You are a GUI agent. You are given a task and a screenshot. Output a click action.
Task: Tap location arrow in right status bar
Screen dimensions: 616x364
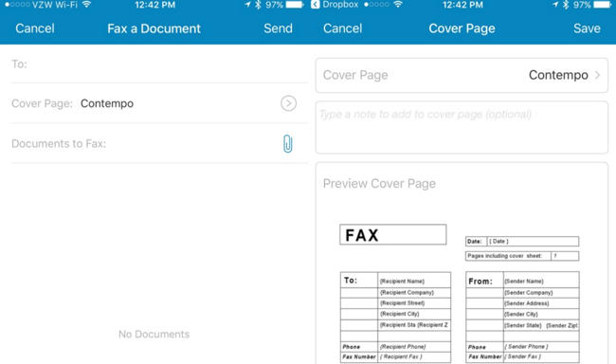(x=554, y=5)
